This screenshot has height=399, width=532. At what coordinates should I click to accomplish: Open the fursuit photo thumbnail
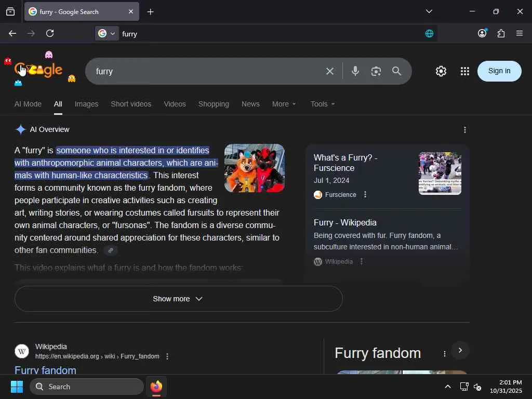point(255,168)
